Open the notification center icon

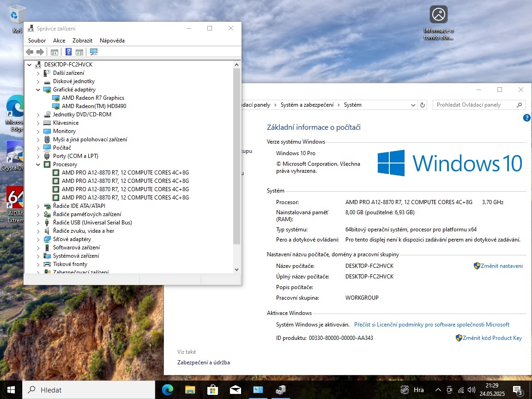coord(517,390)
